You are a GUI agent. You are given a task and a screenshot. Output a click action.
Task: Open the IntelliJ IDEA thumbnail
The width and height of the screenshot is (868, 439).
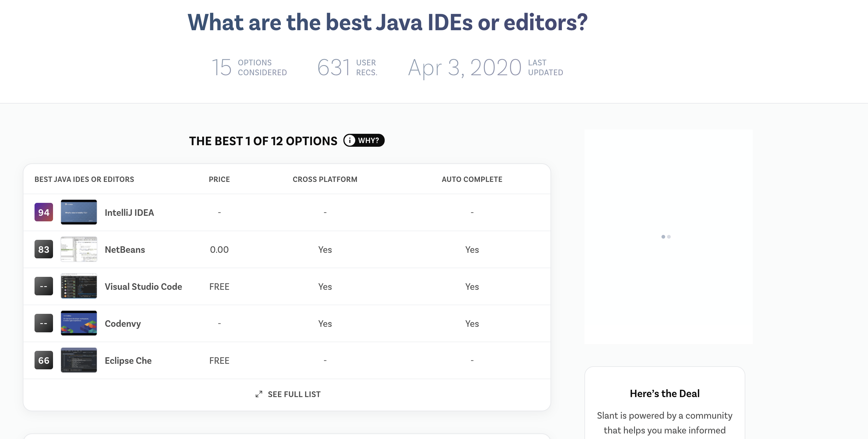79,212
